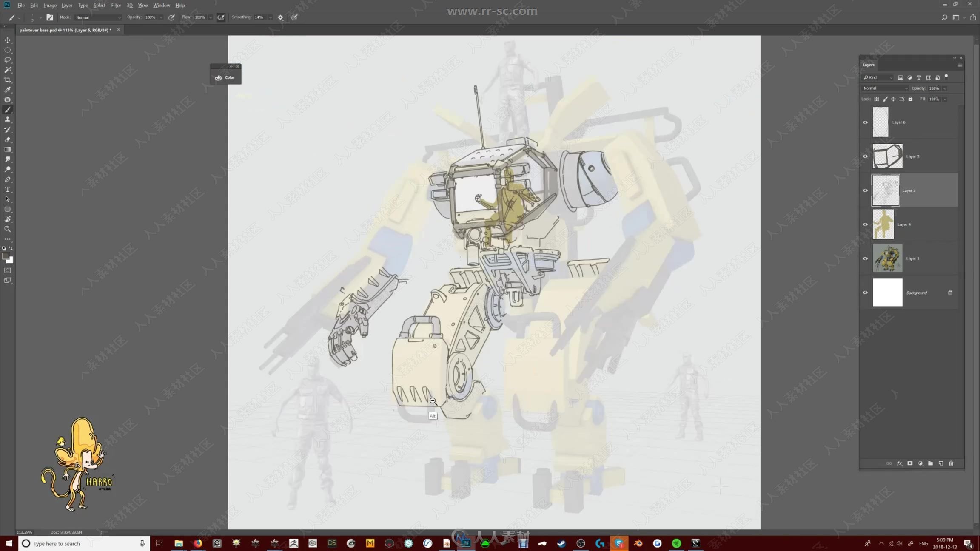Select Layer 1 in Layers panel
Image resolution: width=980 pixels, height=551 pixels.
[912, 258]
